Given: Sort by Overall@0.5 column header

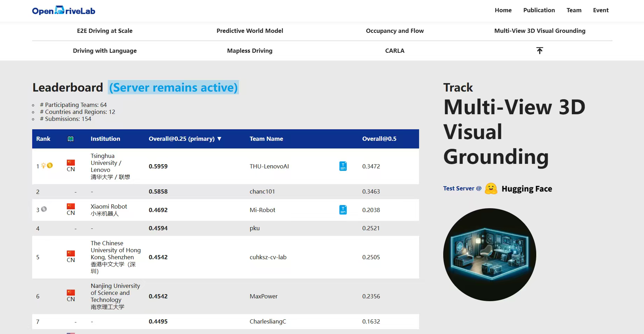Looking at the screenshot, I should coord(379,139).
